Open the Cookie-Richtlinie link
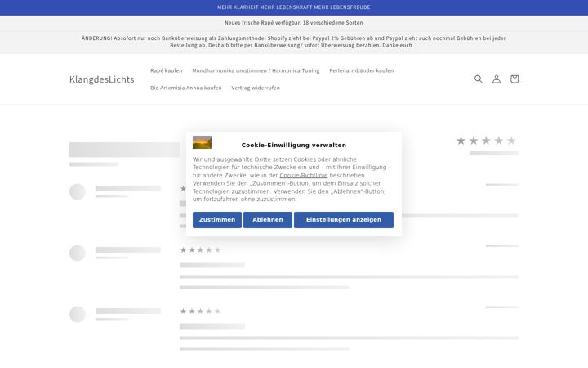Image resolution: width=588 pixels, height=368 pixels. click(x=304, y=175)
